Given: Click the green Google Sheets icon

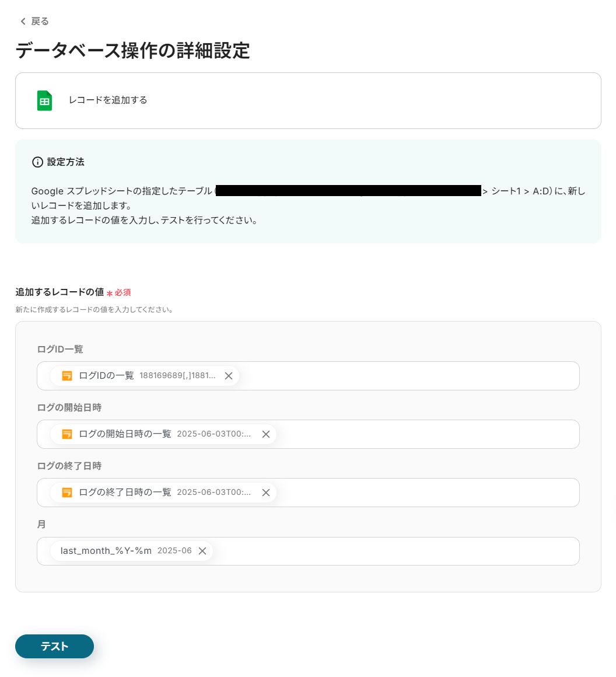Looking at the screenshot, I should (x=44, y=100).
